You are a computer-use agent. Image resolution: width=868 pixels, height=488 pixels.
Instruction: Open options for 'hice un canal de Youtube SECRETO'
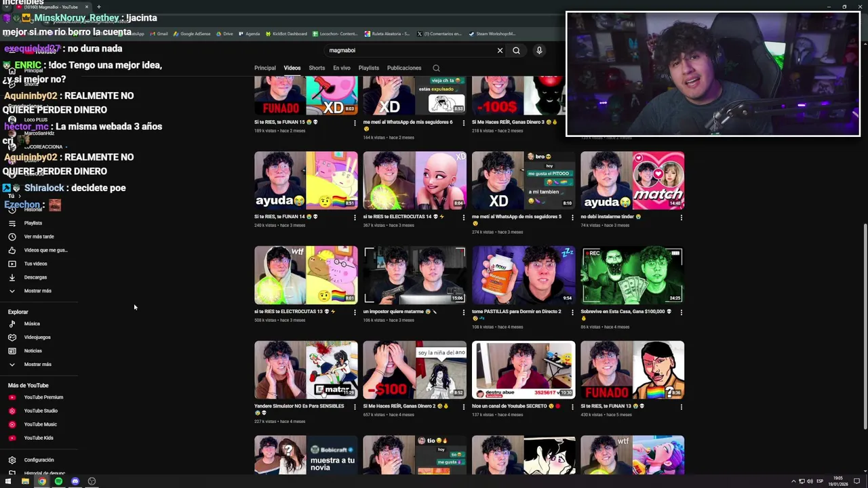572,407
